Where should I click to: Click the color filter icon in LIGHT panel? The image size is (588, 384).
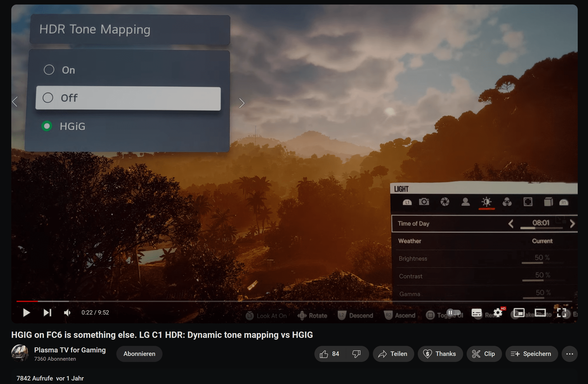pyautogui.click(x=507, y=202)
